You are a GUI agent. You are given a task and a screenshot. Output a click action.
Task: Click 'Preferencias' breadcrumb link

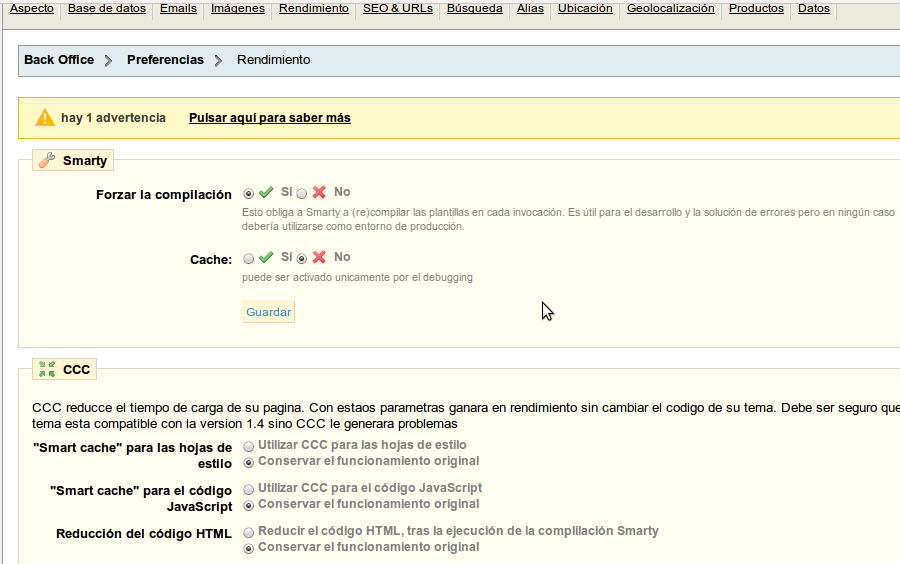(x=165, y=60)
